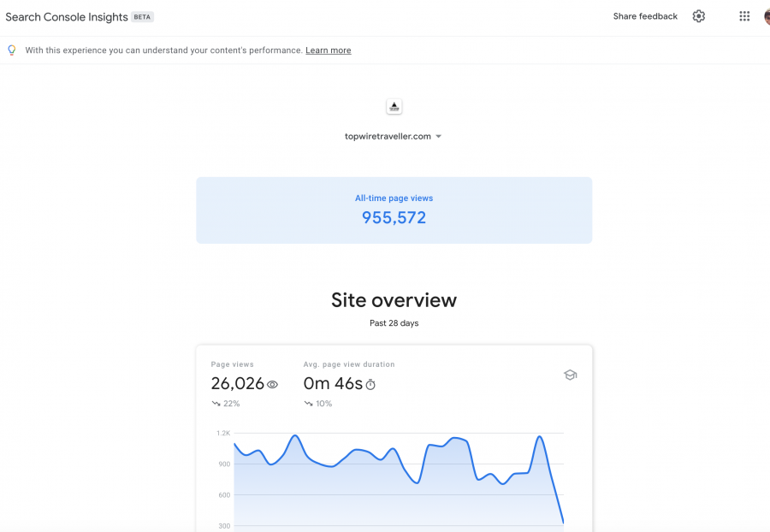This screenshot has width=770, height=532.
Task: Click the 900 axis label
Action: 224,464
